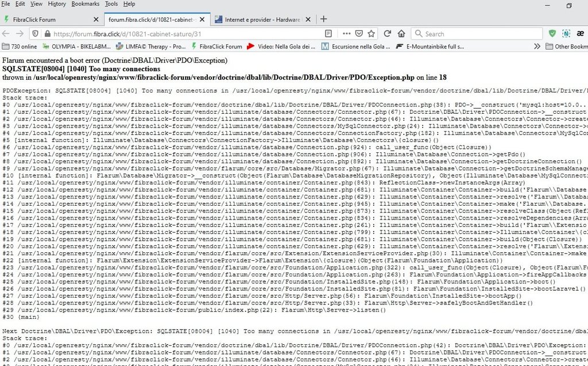Close the forum.fibra.click tab
Screen dimensions: 588x366
click(x=201, y=19)
